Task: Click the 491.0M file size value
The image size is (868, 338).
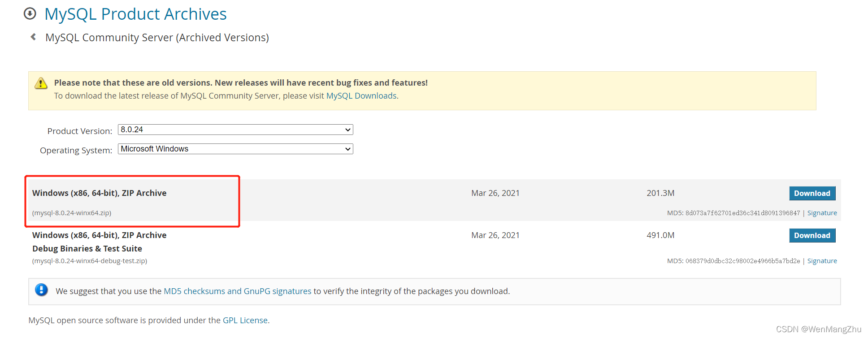Action: tap(660, 235)
